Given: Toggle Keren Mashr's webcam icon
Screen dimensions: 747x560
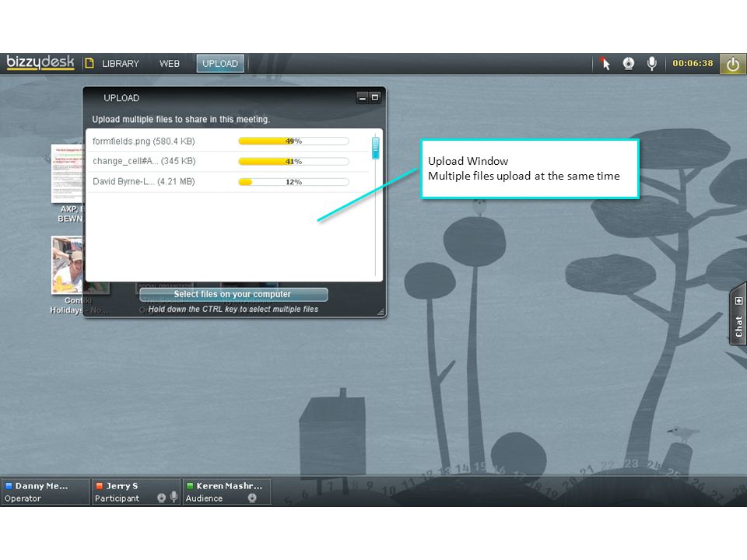Looking at the screenshot, I should (252, 498).
